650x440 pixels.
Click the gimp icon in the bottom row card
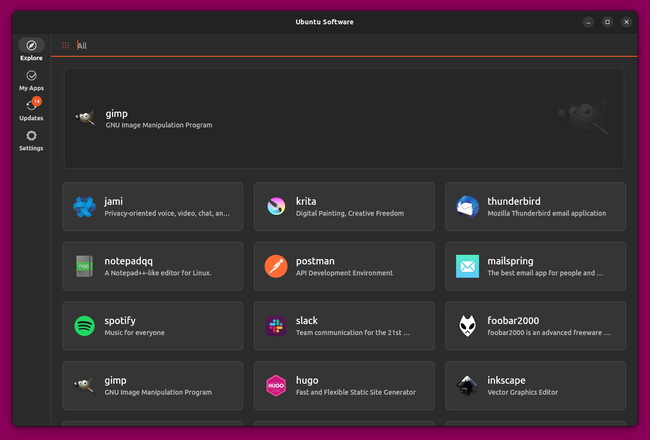[84, 385]
